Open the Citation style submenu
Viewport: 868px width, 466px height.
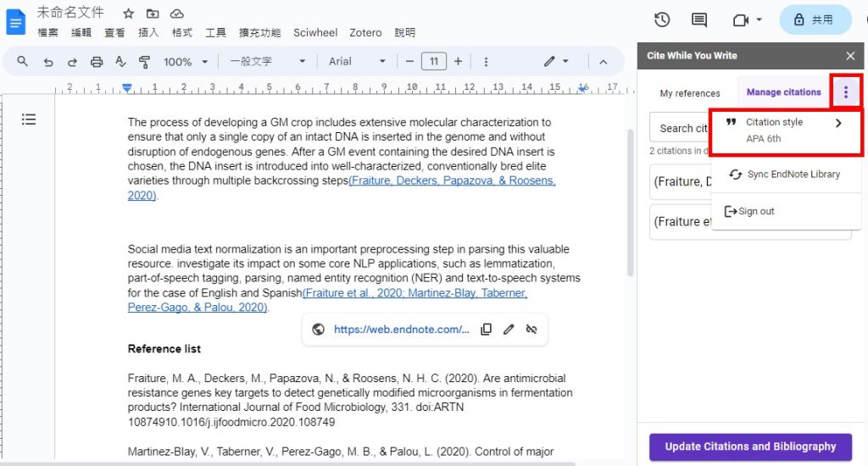(x=786, y=131)
